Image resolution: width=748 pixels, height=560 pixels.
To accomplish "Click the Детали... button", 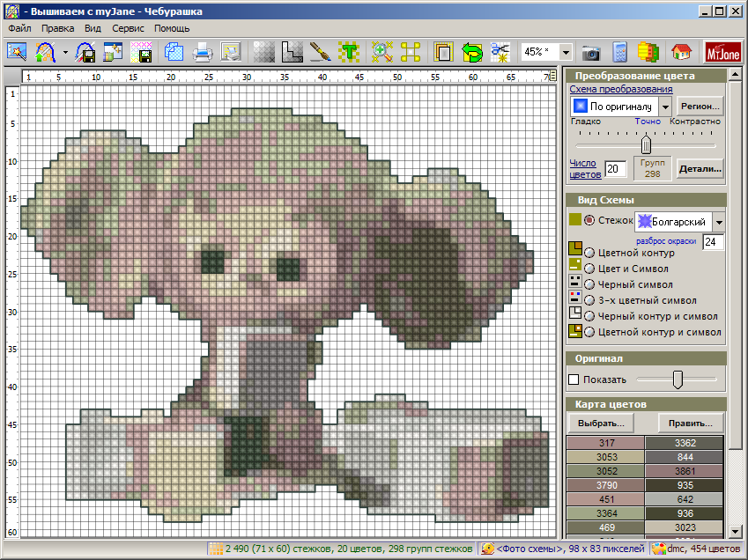I will 700,167.
